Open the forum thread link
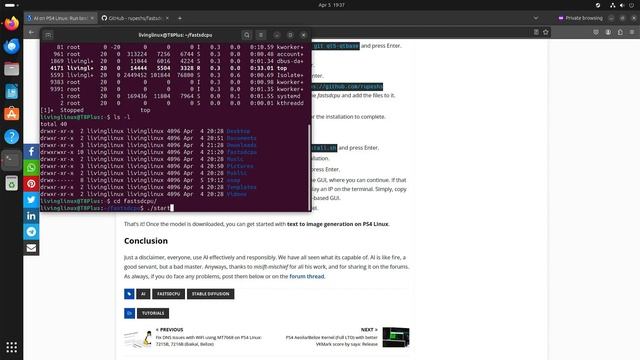This screenshot has width=640, height=360. tap(307, 276)
